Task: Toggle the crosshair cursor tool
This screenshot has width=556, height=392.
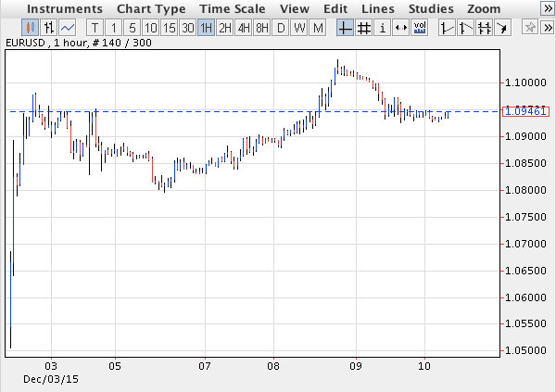Action: [x=345, y=28]
